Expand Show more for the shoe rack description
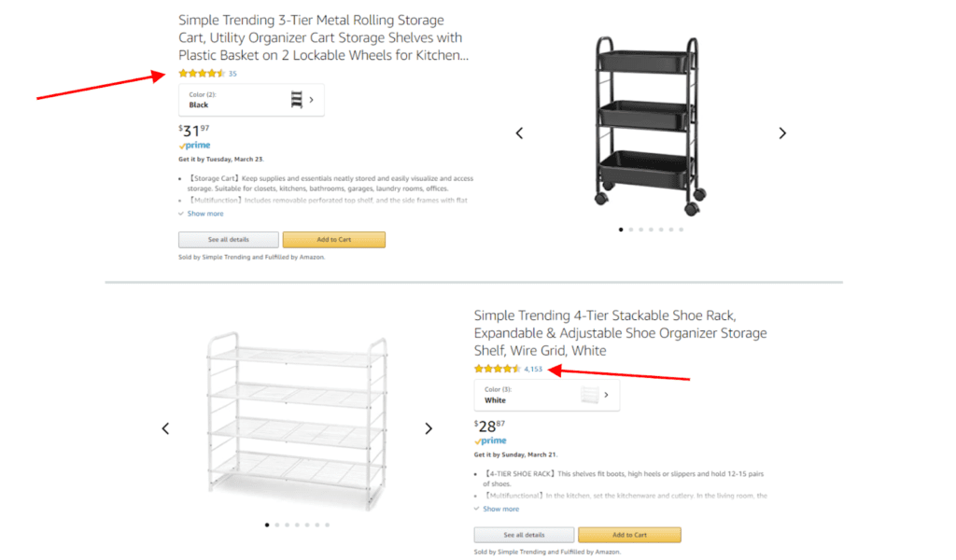The image size is (956, 560). point(498,509)
